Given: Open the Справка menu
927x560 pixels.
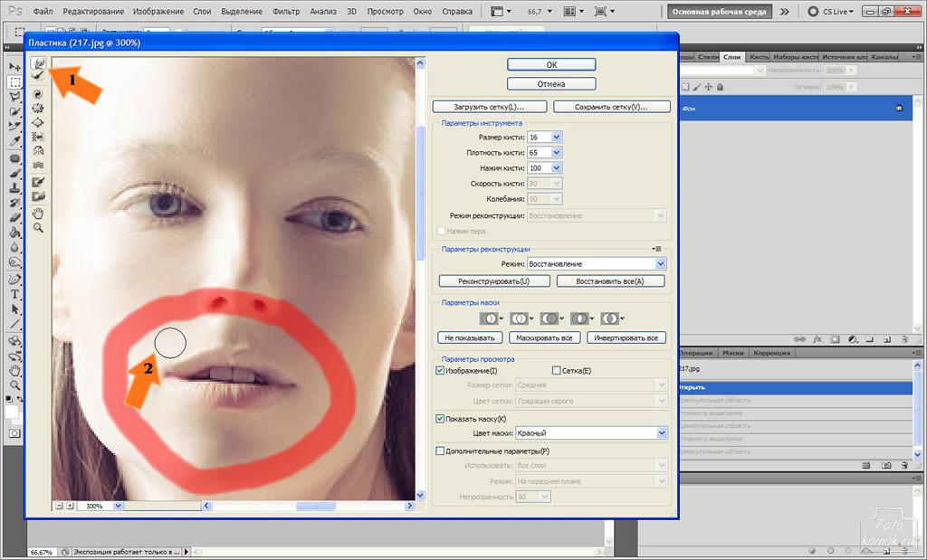Looking at the screenshot, I should (457, 11).
